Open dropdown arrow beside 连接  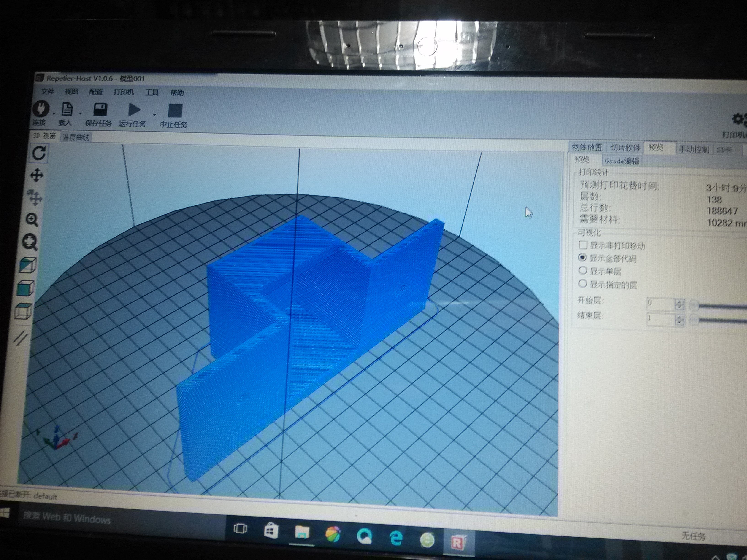tap(54, 113)
